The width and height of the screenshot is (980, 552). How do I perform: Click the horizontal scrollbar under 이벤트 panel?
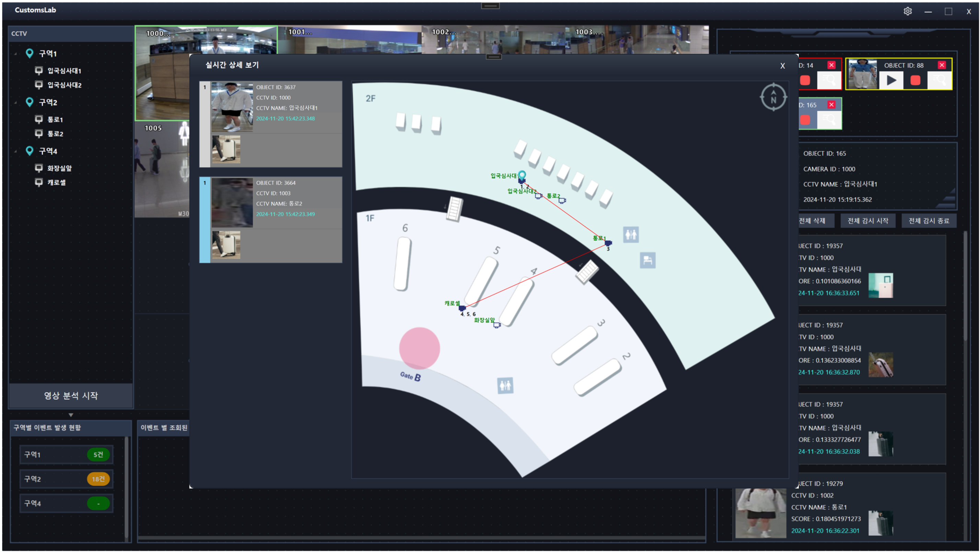pyautogui.click(x=422, y=538)
